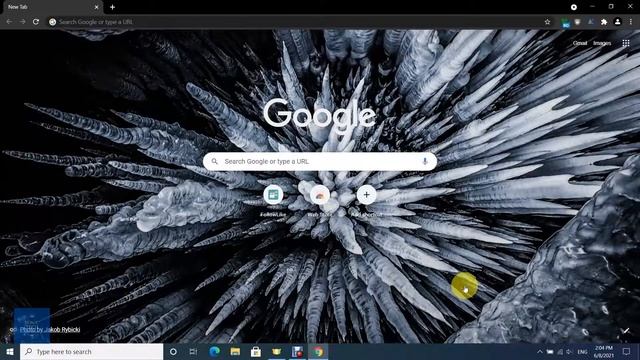
Task: Show hidden system tray icons
Action: tap(540, 351)
